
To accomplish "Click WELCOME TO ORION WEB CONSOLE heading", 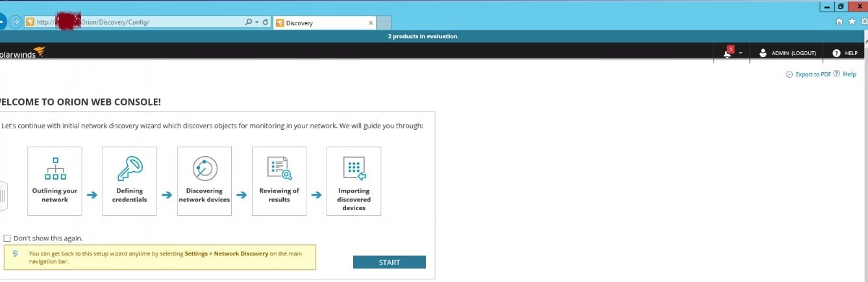I will coord(79,102).
